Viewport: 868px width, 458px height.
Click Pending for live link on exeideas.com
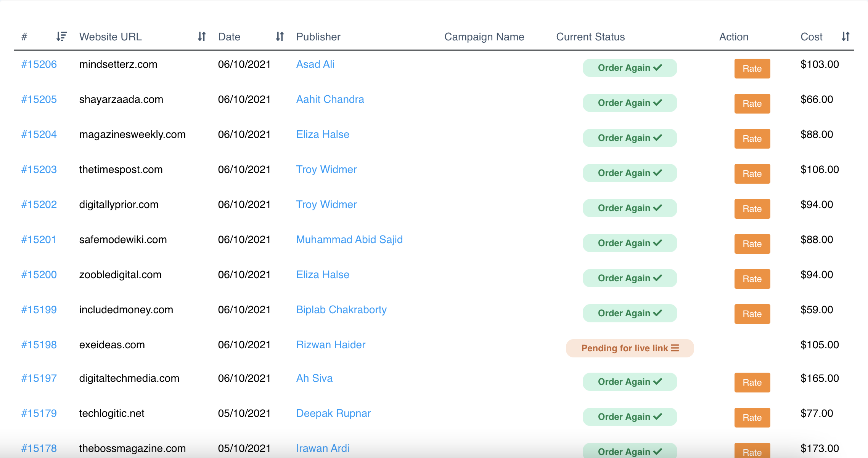pos(630,348)
